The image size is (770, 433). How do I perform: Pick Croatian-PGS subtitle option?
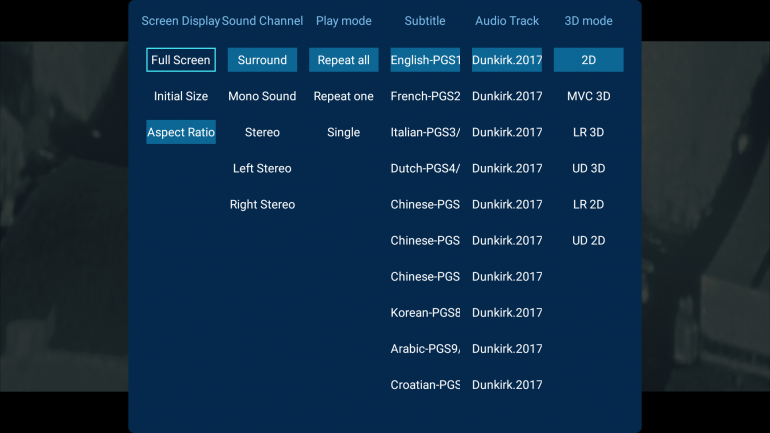[x=425, y=384]
